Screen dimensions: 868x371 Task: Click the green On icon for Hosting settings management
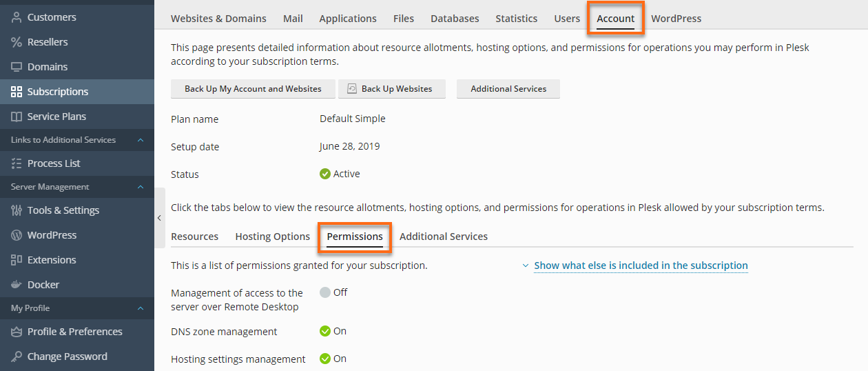(x=325, y=359)
